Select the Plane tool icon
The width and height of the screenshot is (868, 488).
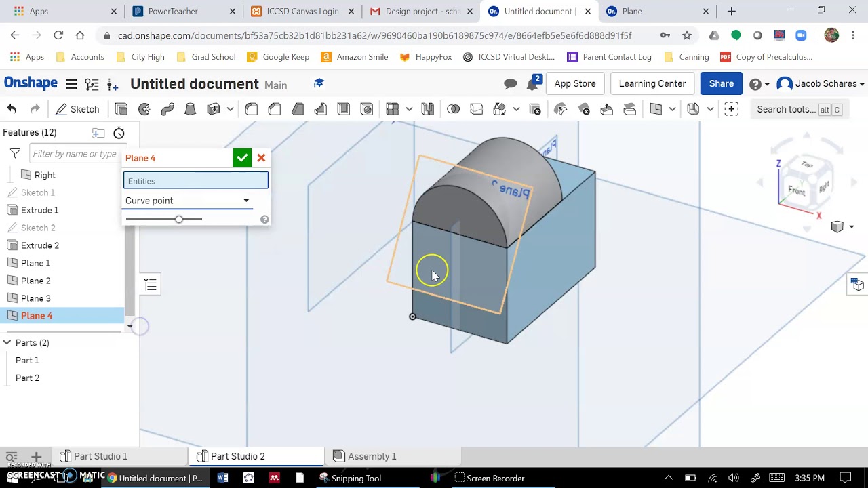[x=656, y=109]
